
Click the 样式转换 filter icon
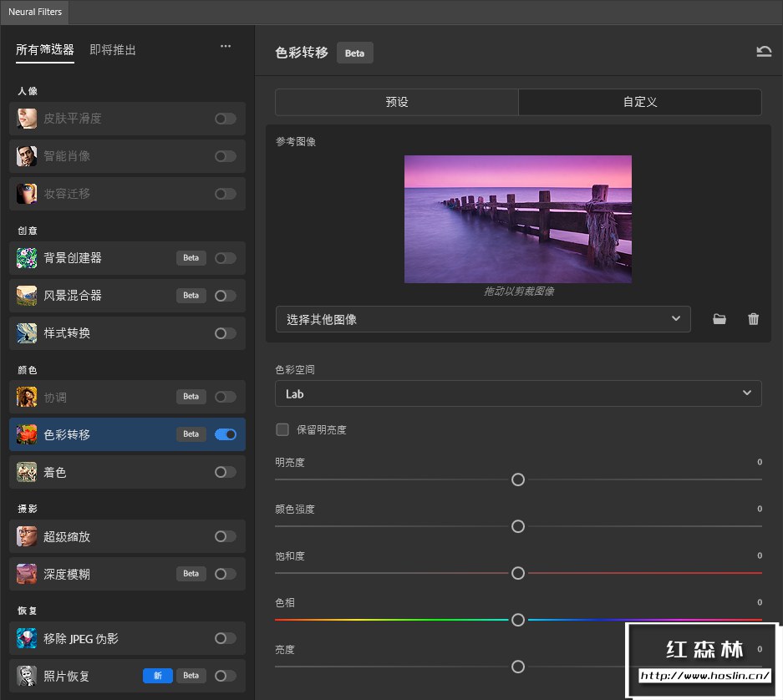pos(27,333)
